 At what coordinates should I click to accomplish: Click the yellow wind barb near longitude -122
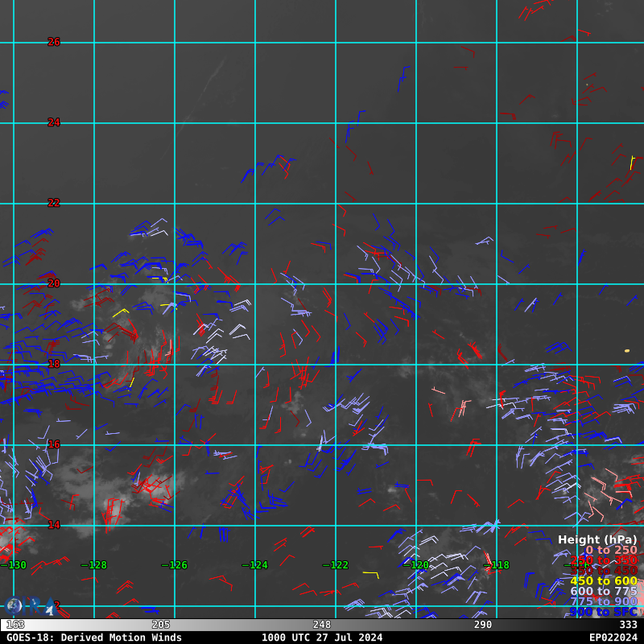(370, 574)
